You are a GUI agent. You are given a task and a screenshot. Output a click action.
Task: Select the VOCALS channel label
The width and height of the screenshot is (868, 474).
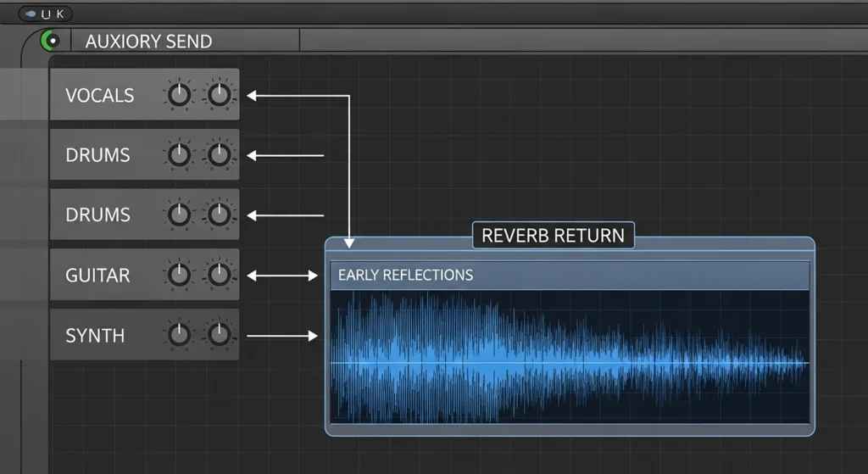pos(100,95)
